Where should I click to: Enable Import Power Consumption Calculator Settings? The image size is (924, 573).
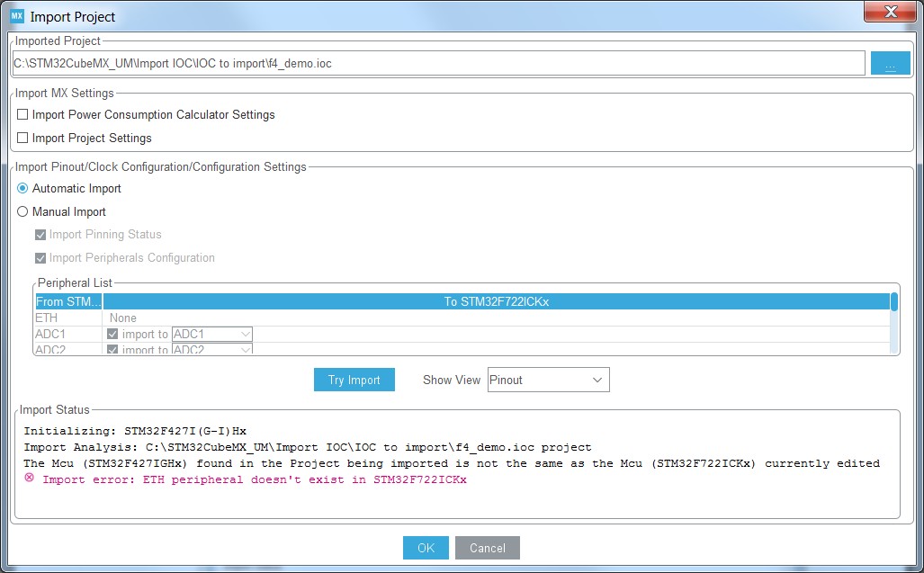22,114
